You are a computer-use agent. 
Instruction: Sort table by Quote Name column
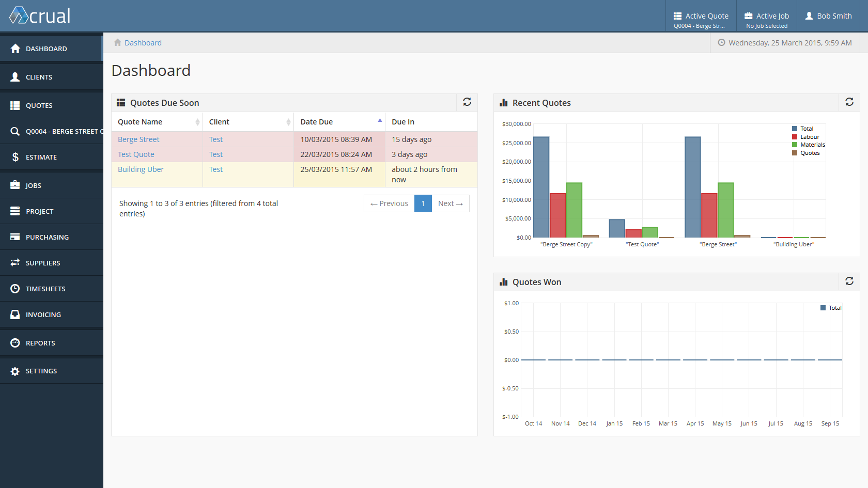click(157, 122)
